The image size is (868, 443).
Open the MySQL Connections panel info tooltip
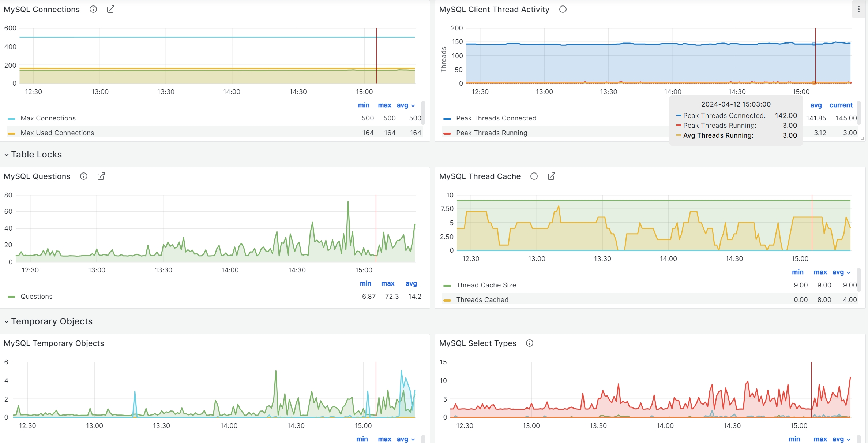tap(93, 9)
